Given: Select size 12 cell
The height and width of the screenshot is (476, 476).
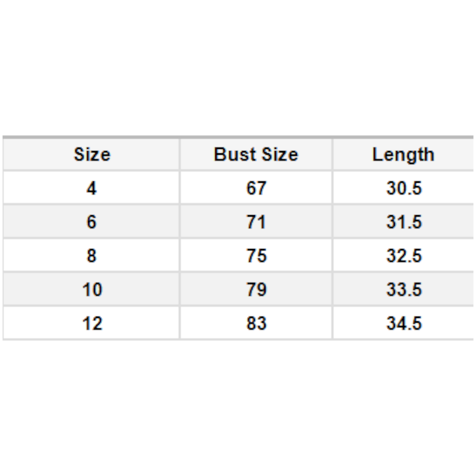Looking at the screenshot, I should (x=91, y=323).
